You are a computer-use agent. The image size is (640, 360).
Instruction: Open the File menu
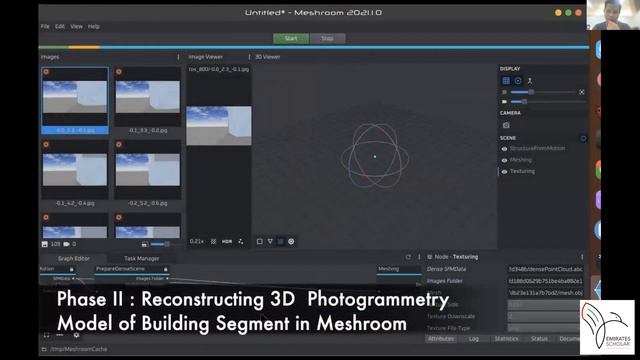coord(45,27)
